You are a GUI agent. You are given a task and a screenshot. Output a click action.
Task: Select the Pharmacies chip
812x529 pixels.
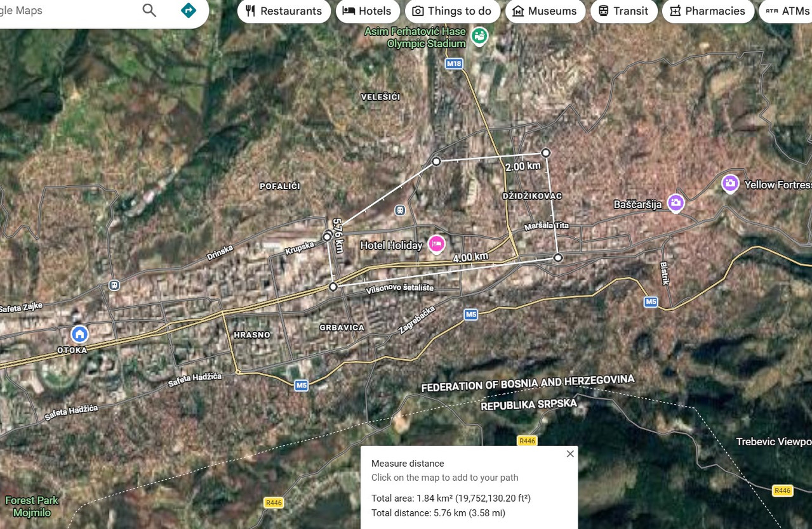(708, 11)
